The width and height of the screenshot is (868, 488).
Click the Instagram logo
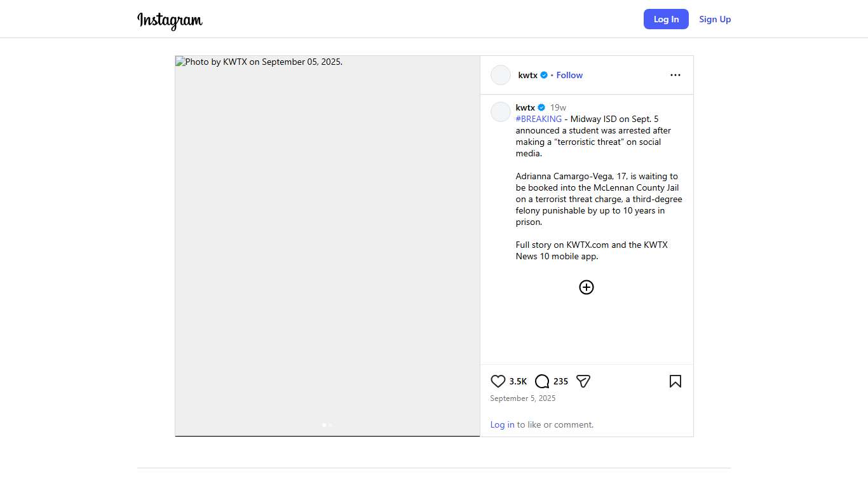pyautogui.click(x=170, y=20)
